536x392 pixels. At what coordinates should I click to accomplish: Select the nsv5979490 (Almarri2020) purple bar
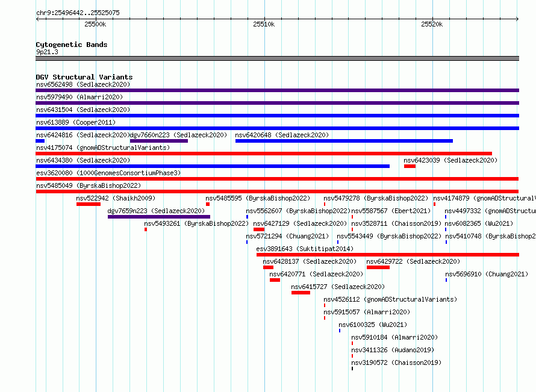pos(277,103)
